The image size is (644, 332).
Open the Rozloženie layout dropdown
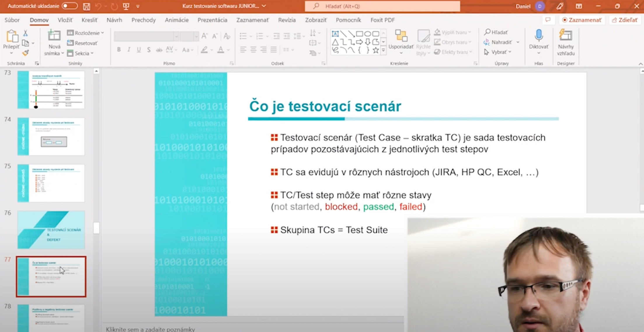coord(85,33)
